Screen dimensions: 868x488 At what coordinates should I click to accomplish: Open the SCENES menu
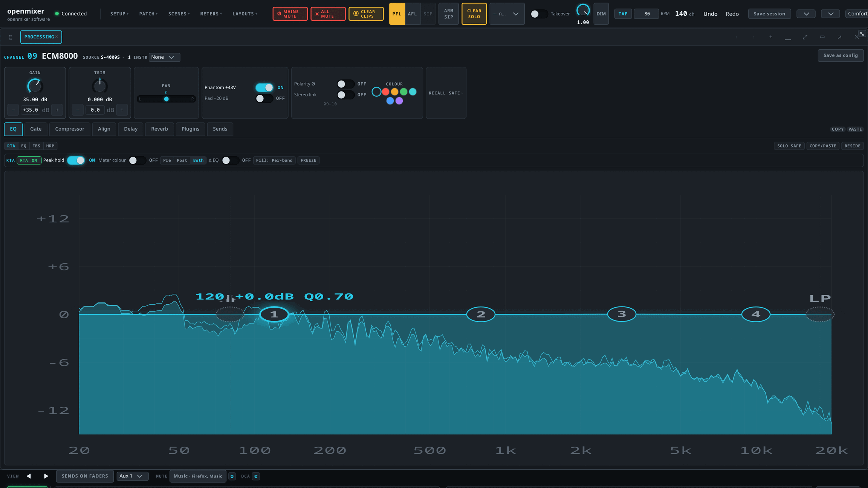(x=179, y=14)
